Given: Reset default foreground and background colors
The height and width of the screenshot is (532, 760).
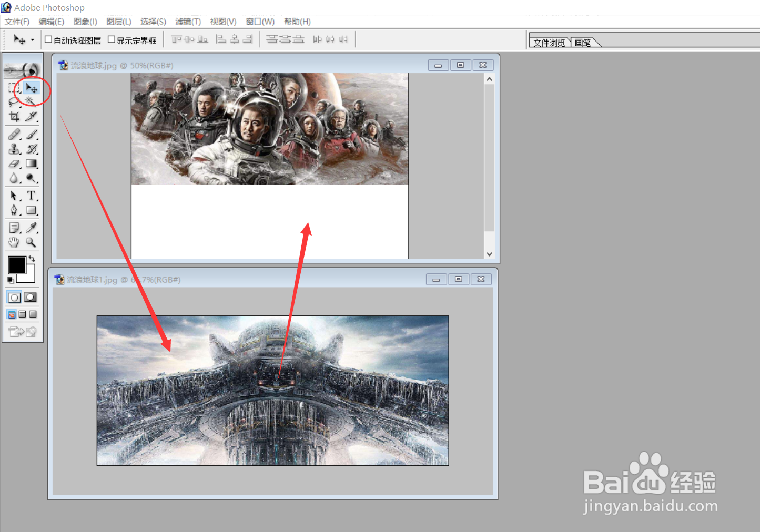Looking at the screenshot, I should (x=11, y=280).
